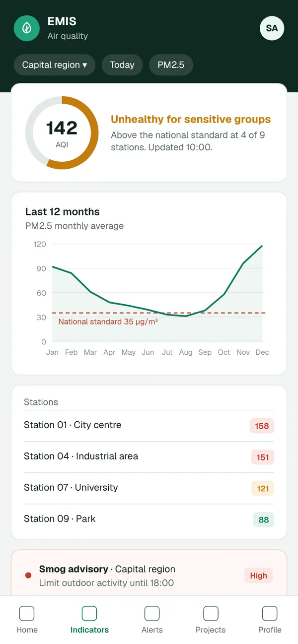298x644 pixels.
Task: Open the Capital region dropdown
Action: coord(55,65)
